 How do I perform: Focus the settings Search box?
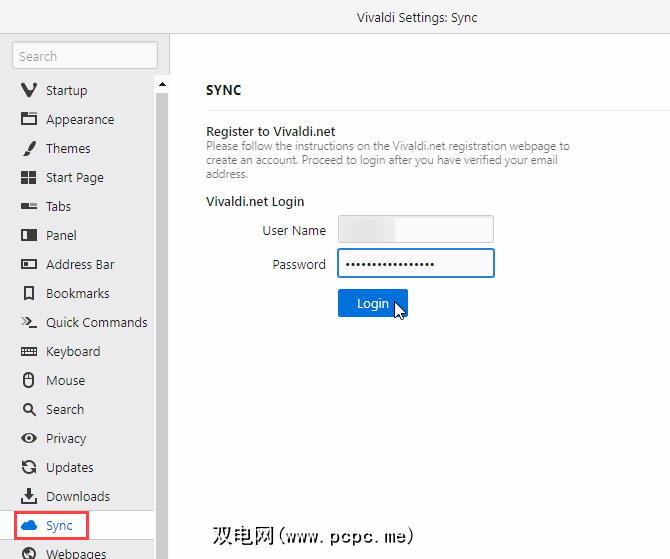click(85, 55)
